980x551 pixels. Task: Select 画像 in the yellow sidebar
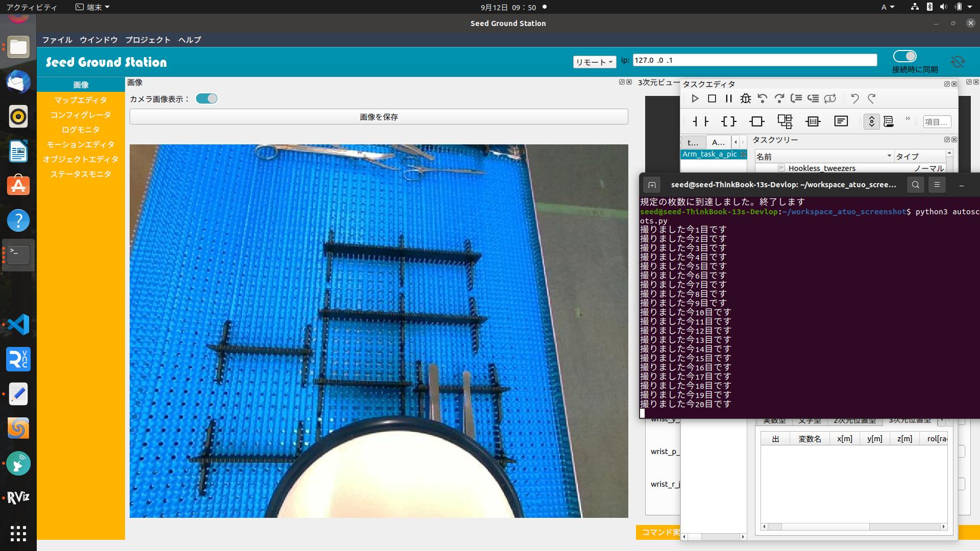[x=81, y=85]
